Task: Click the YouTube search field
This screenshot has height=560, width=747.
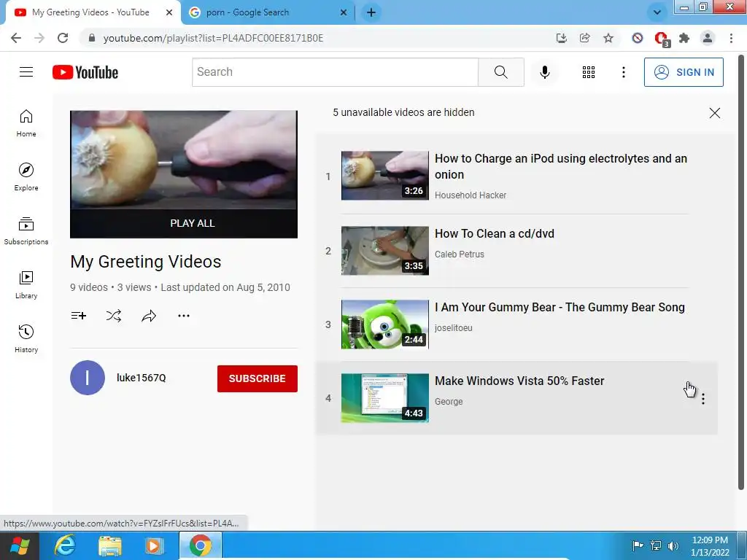Action: pos(335,72)
